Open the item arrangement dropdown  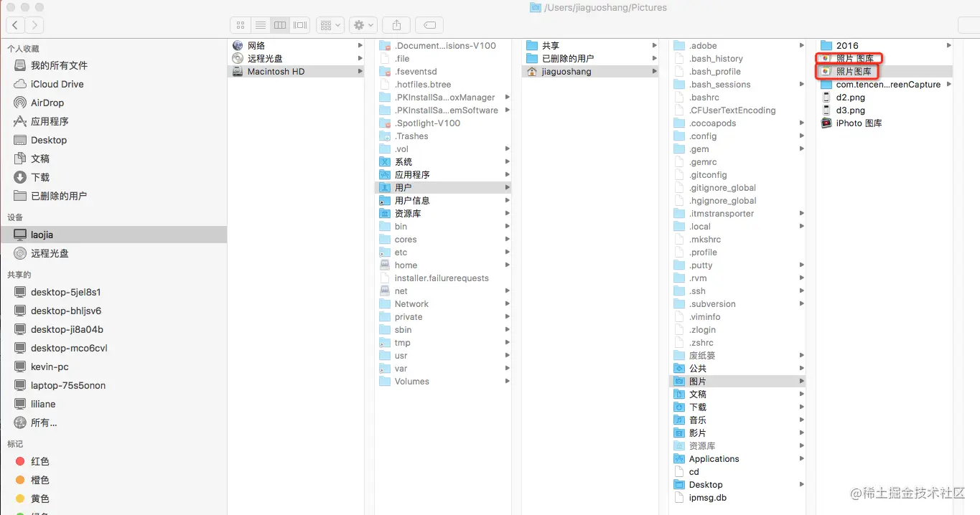[x=330, y=25]
